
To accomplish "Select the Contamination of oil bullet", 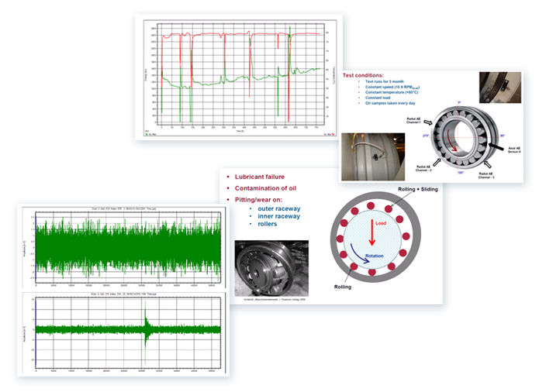I will 268,188.
